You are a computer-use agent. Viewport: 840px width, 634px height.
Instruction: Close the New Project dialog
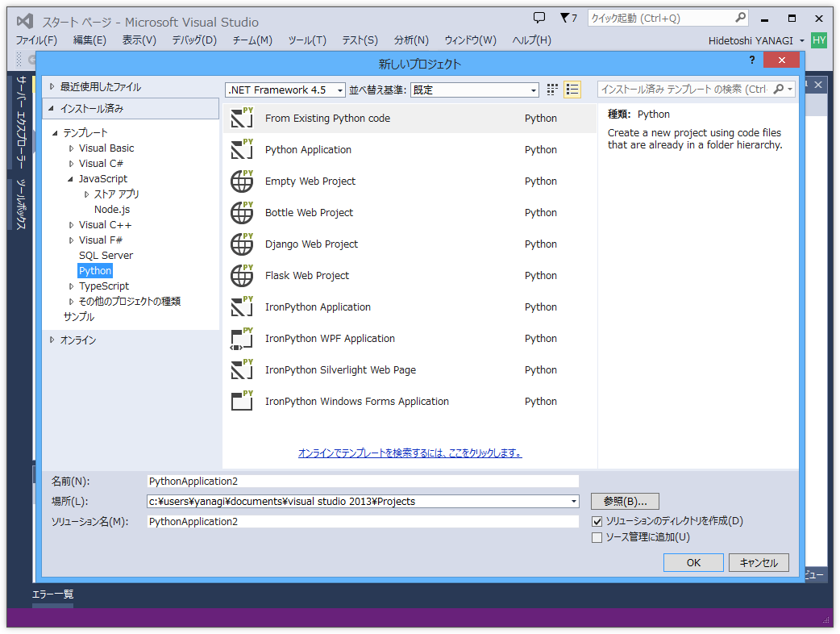781,60
